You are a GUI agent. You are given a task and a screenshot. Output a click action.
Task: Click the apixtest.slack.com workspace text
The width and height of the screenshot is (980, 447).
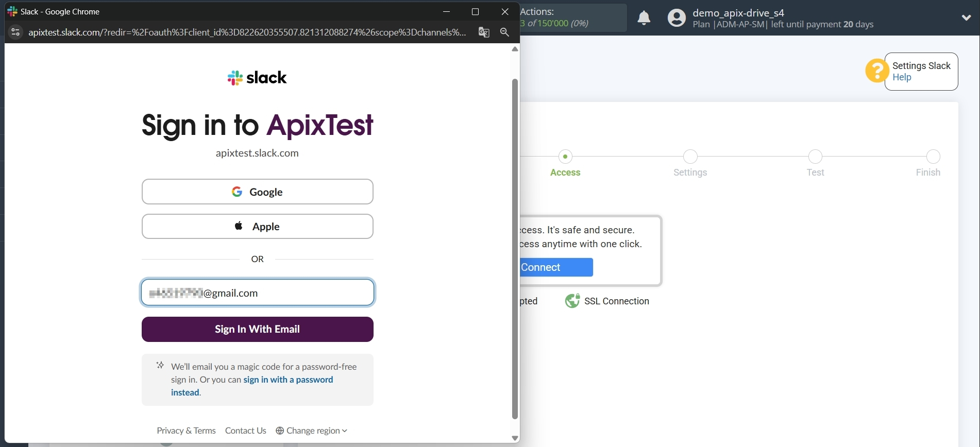[257, 153]
